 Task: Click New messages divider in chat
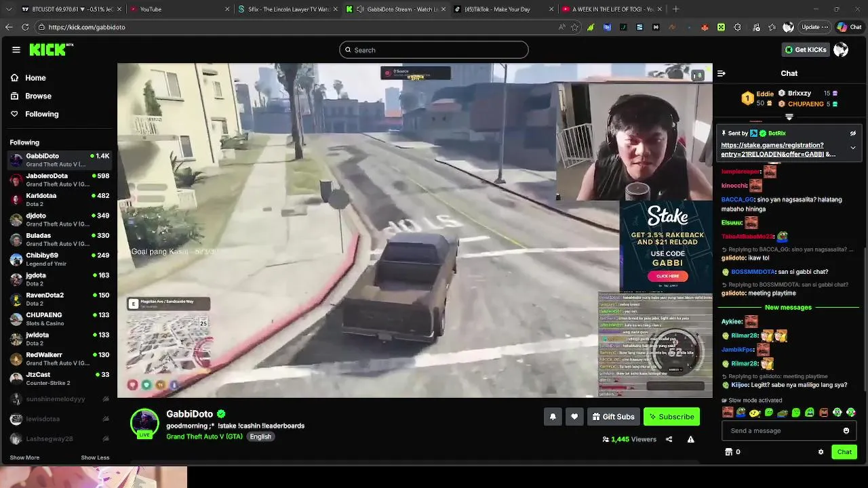click(788, 308)
